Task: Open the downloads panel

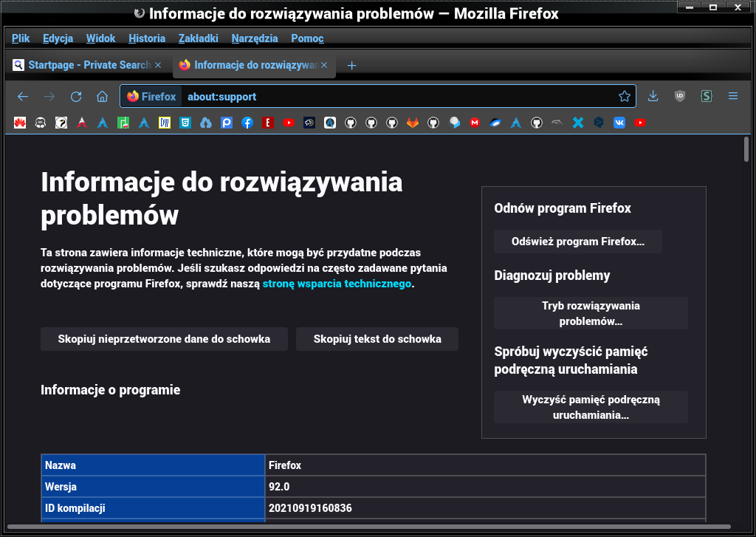Action: (653, 96)
